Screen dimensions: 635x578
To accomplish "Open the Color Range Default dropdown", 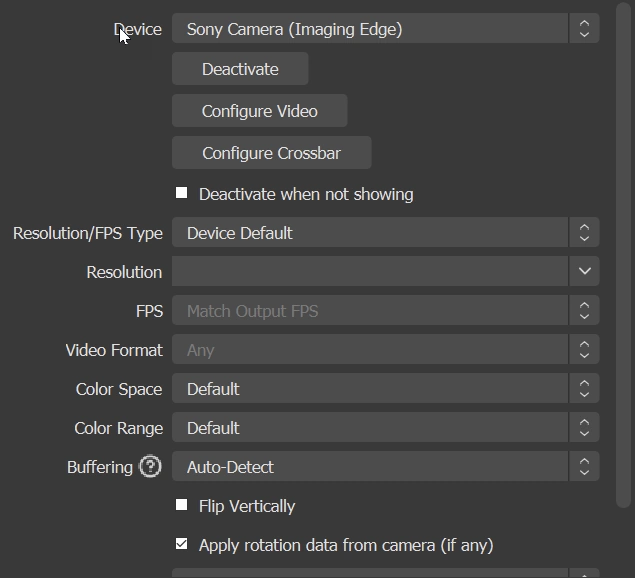I will click(x=370, y=428).
